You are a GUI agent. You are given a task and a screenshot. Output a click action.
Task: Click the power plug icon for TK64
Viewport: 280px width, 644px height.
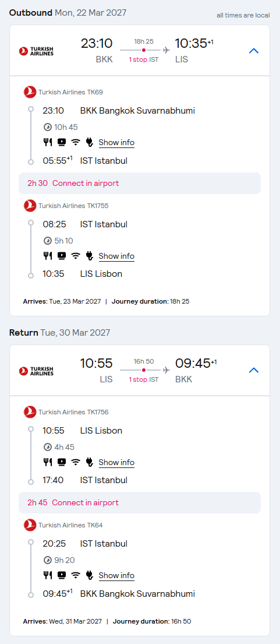click(90, 575)
